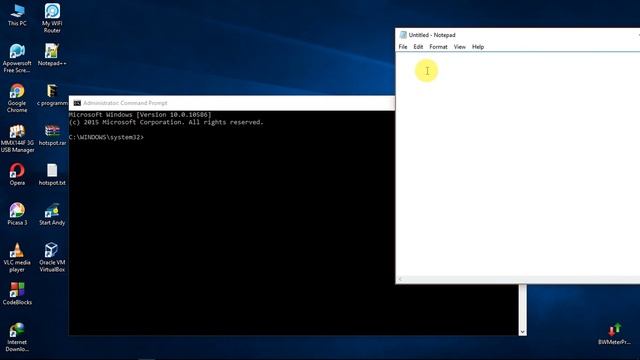The height and width of the screenshot is (360, 640).
Task: Open Help menu in Notepad
Action: coord(478,47)
